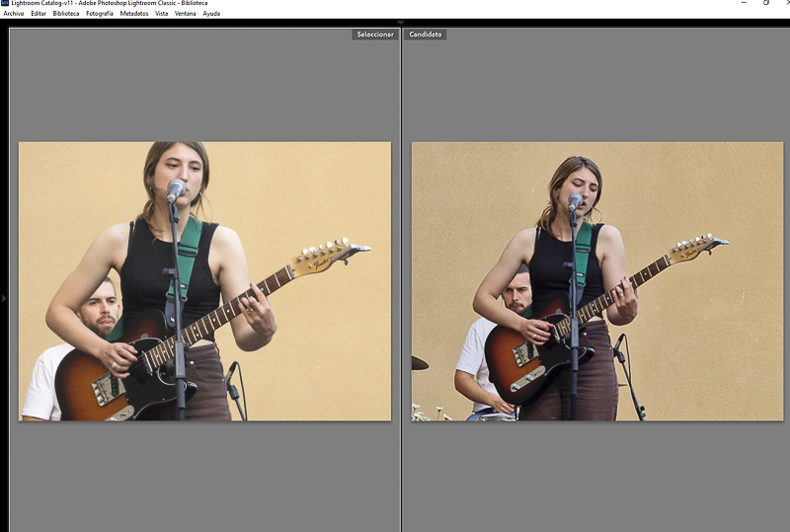Expand the hidden top module panel arrow
The image size is (790, 532).
[401, 23]
